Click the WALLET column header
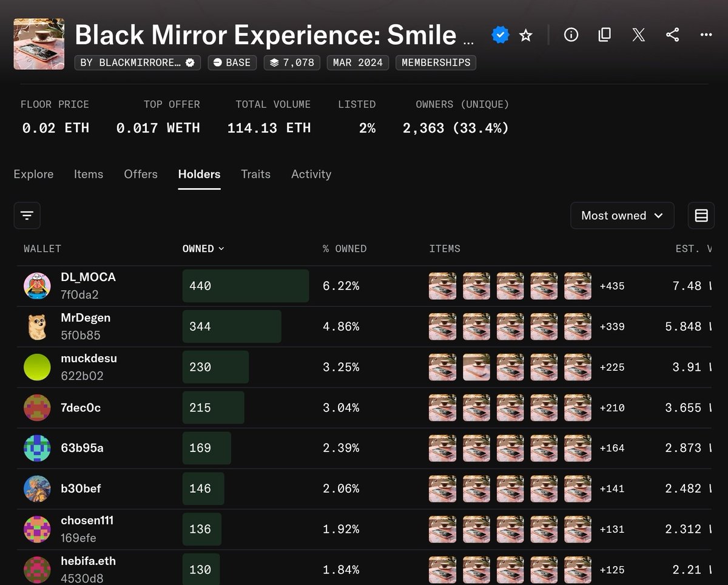The width and height of the screenshot is (728, 585). click(42, 249)
